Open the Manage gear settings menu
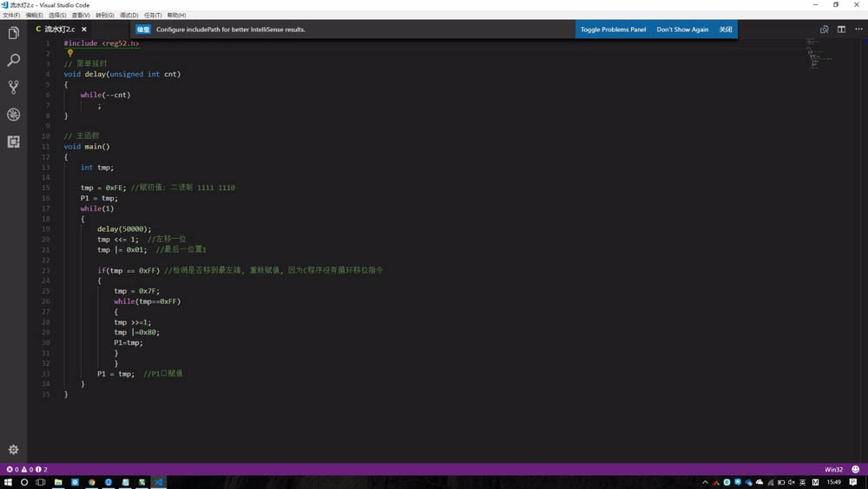Screen dimensions: 868x489 pyautogui.click(x=13, y=450)
